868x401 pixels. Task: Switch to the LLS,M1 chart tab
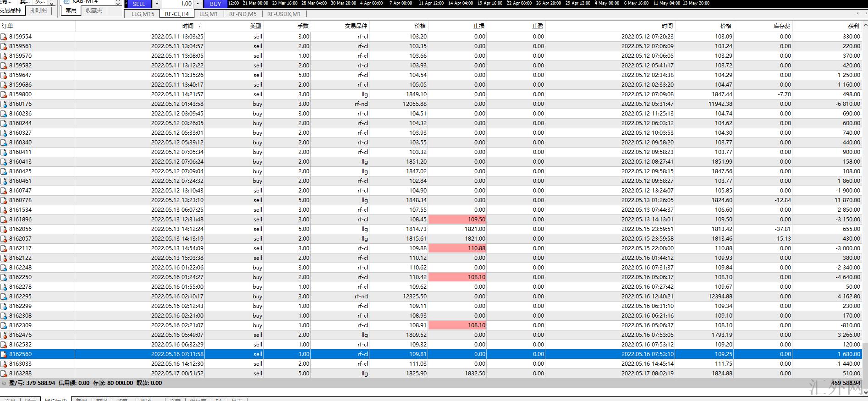[x=209, y=14]
